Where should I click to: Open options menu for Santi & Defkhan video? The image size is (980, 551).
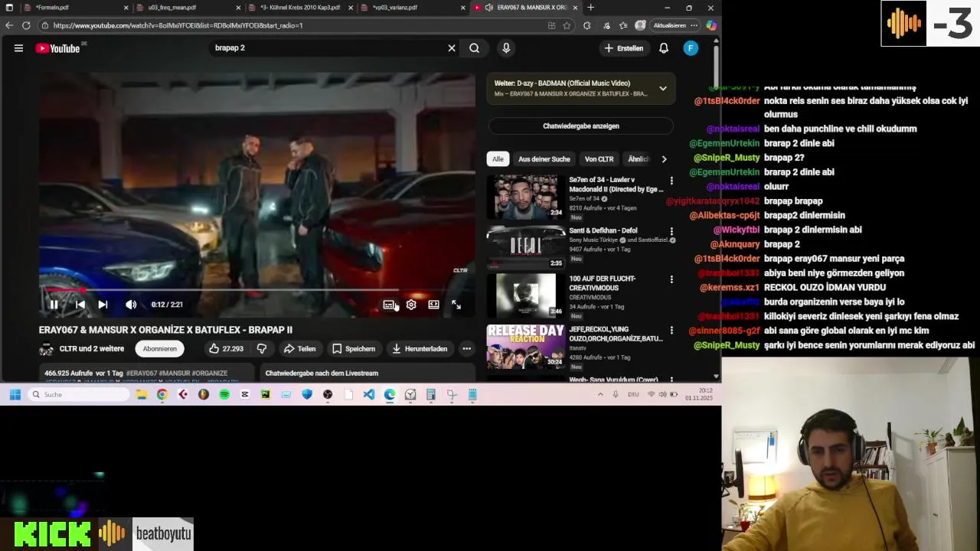click(671, 231)
